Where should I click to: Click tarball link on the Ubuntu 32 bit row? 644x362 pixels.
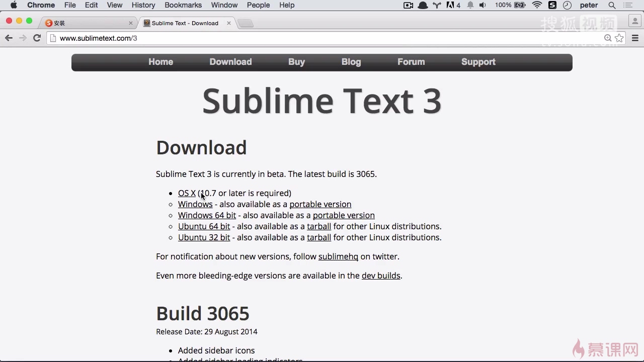(x=319, y=237)
